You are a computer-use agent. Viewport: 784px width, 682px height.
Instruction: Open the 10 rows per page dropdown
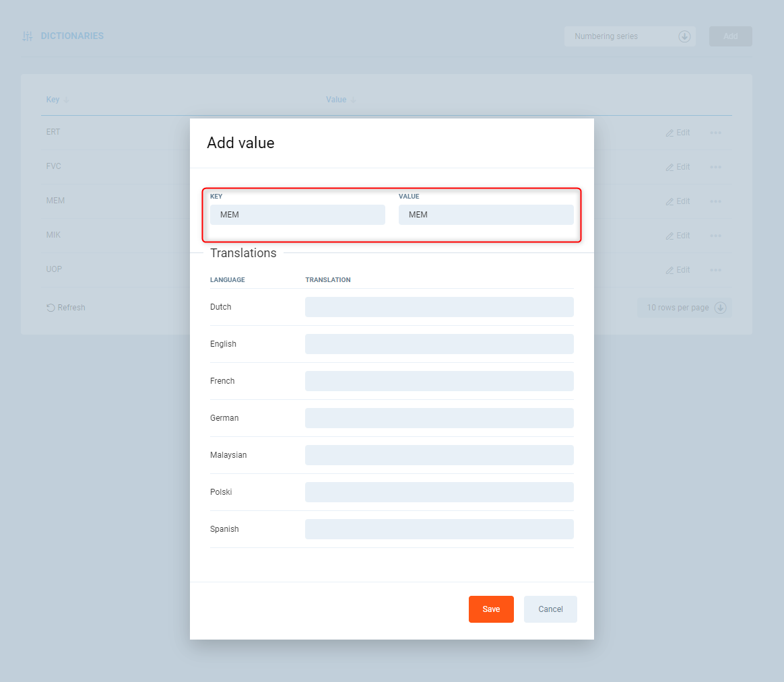pos(720,308)
